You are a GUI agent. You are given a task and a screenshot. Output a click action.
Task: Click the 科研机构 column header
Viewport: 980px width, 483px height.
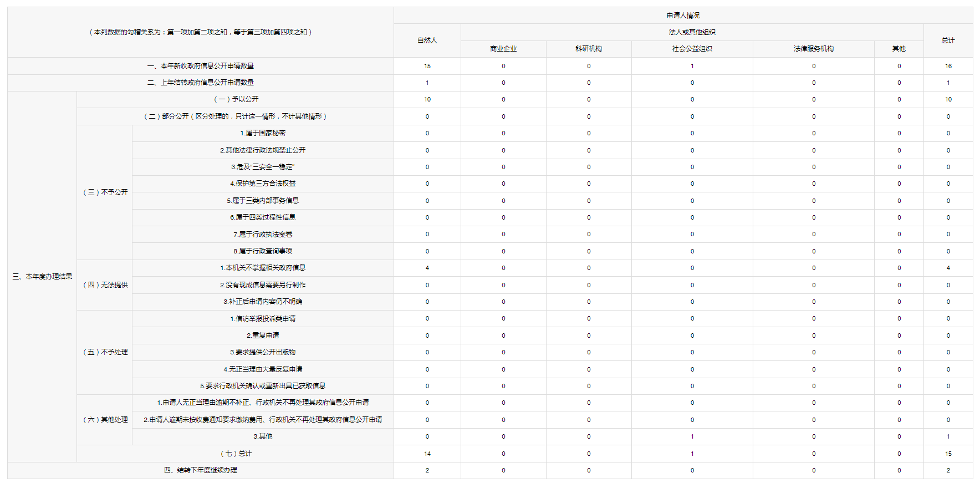tap(589, 49)
